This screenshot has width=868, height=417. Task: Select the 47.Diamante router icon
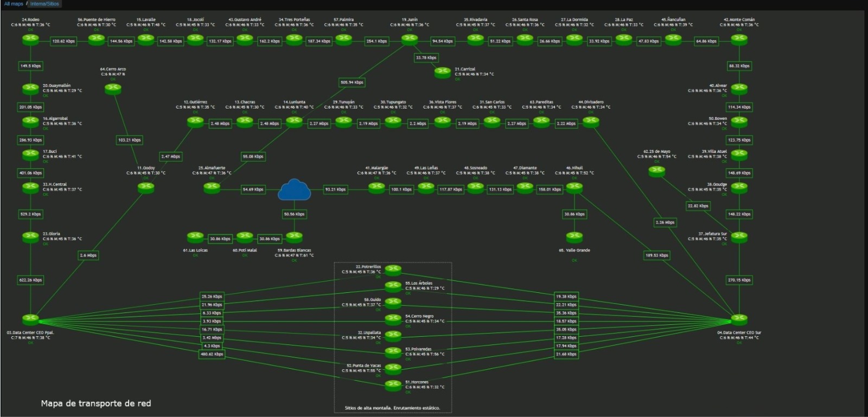(525, 188)
